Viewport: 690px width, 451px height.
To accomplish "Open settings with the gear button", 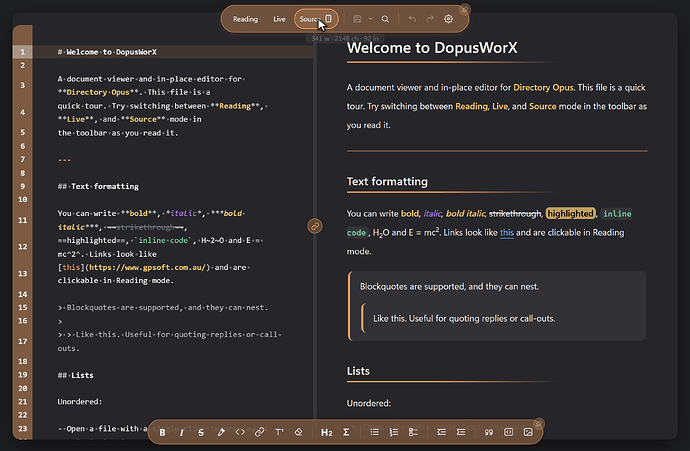I will click(x=448, y=19).
